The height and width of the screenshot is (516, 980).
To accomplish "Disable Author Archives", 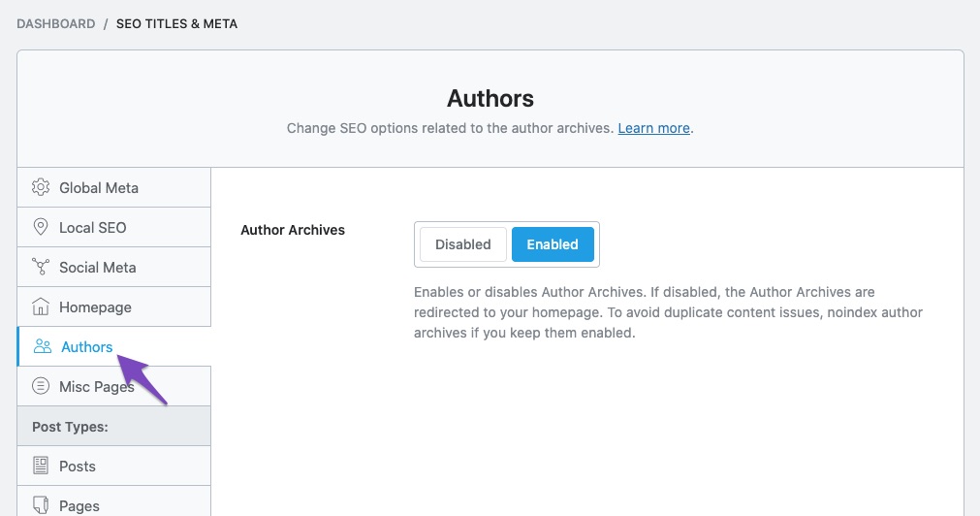I will pos(462,244).
